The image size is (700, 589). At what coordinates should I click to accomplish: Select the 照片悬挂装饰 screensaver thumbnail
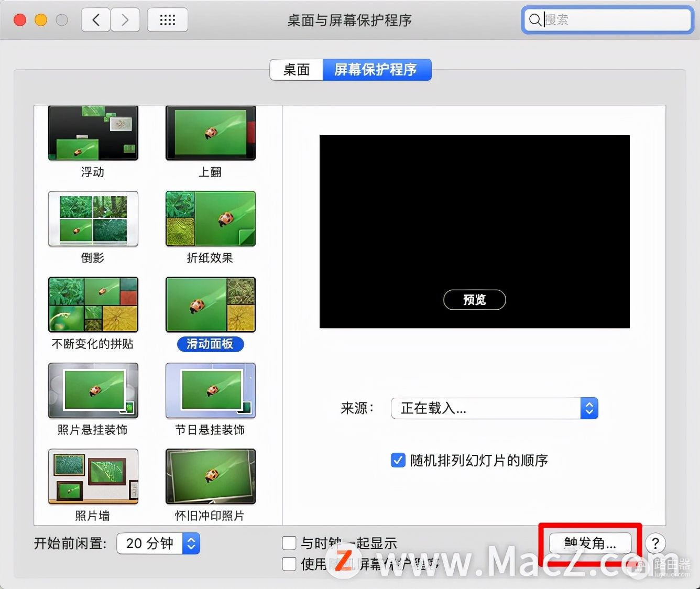click(x=93, y=390)
